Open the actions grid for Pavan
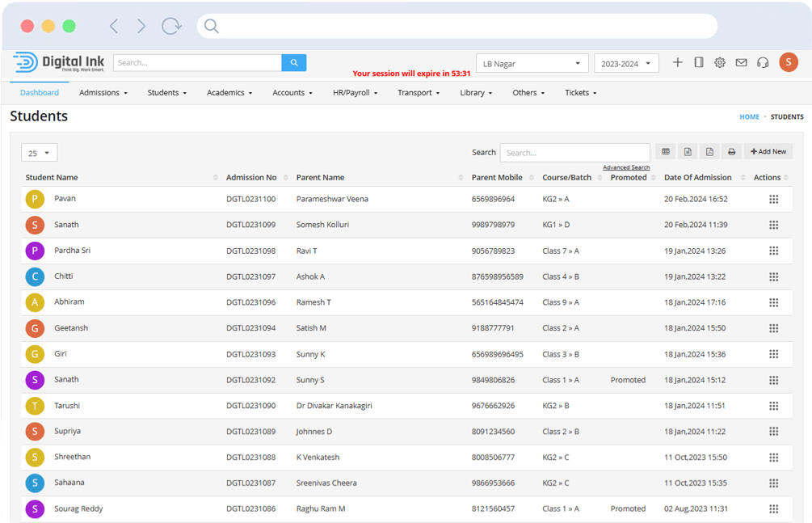 [773, 199]
